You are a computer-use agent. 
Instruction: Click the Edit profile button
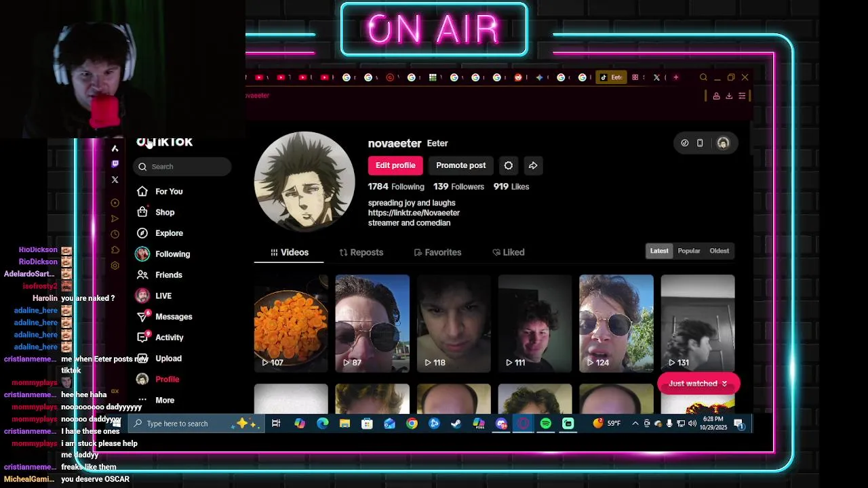click(x=395, y=165)
